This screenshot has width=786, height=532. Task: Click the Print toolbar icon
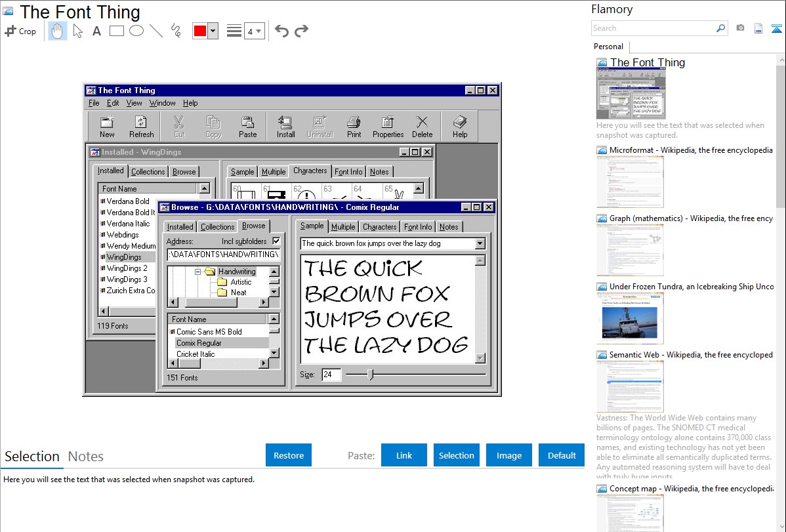(x=354, y=127)
